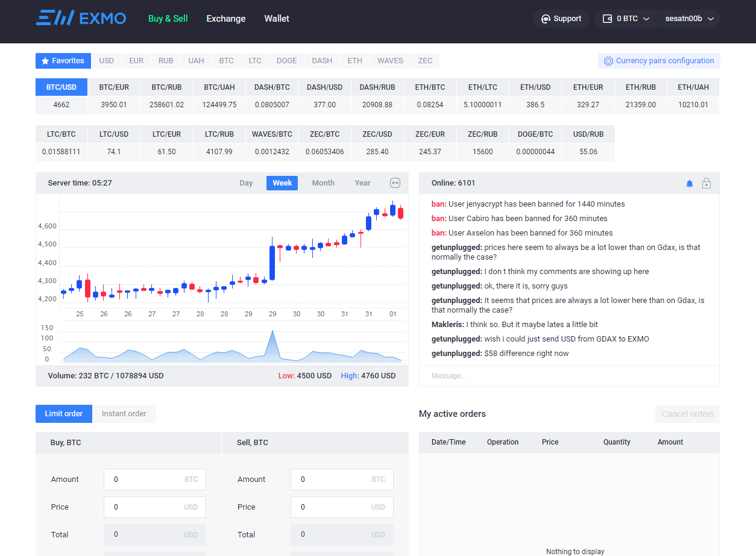This screenshot has height=556, width=756.
Task: Click the gear icon for pairs configuration
Action: (608, 61)
